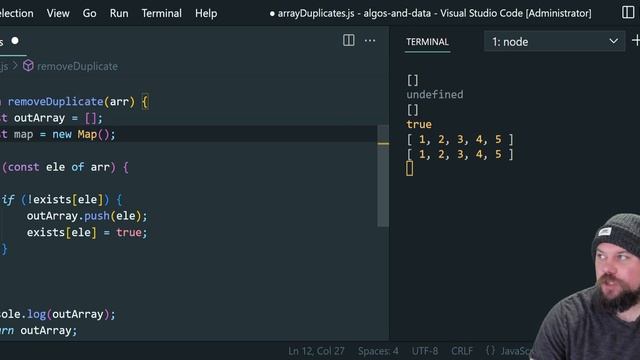Click 'removeDuplicate(arr)' function declaration
Screen dimensions: 640x360
[71, 102]
